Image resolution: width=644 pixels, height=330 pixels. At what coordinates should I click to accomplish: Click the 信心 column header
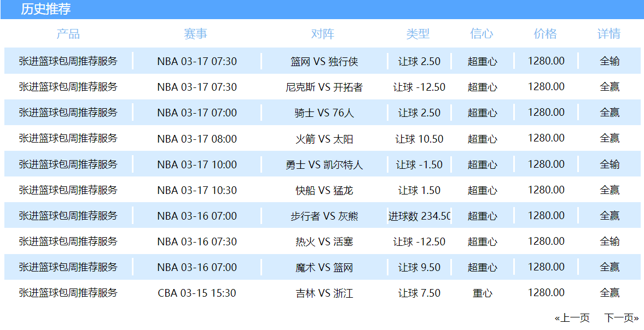pyautogui.click(x=481, y=34)
